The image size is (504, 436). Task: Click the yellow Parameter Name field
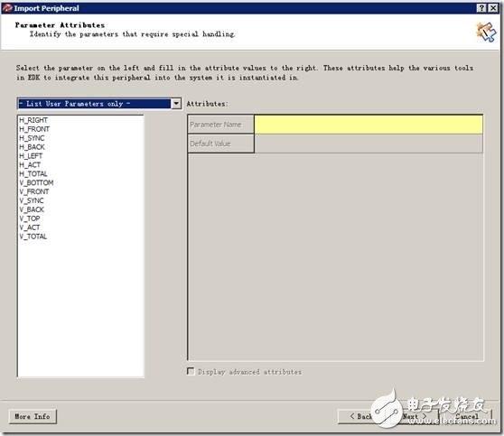(x=369, y=125)
